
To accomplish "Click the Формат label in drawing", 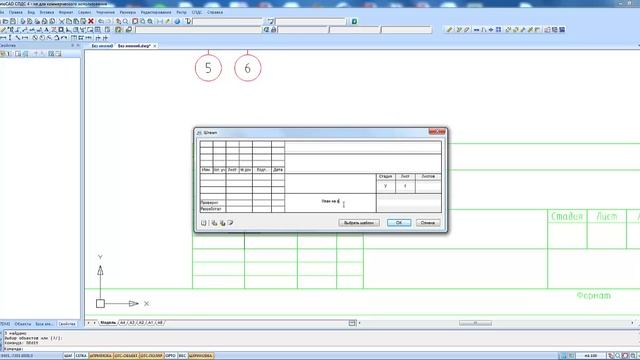I will point(594,296).
